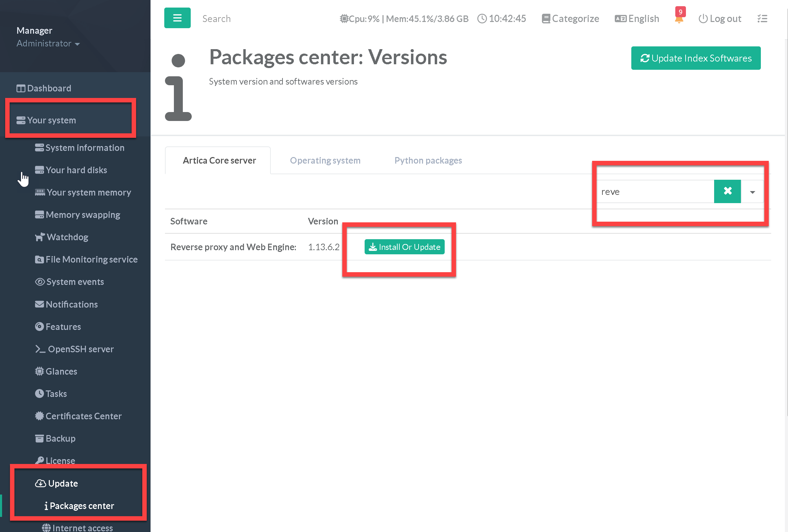Expand the Administrator account dropdown
The image size is (788, 532).
(x=48, y=44)
